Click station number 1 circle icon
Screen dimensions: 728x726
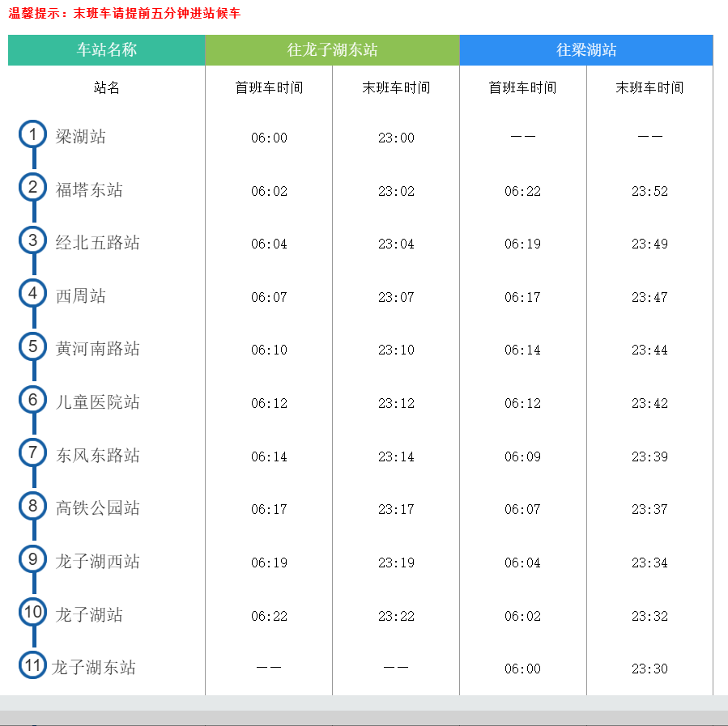[x=32, y=134]
